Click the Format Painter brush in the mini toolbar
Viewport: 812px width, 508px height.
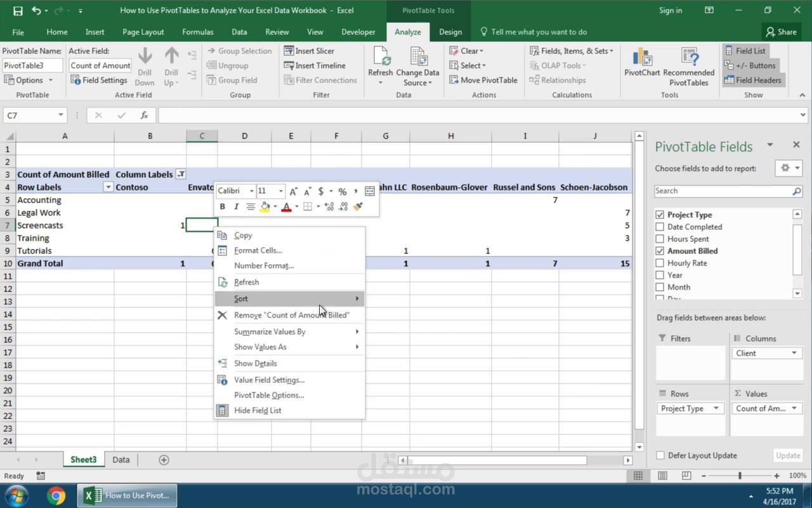click(358, 206)
